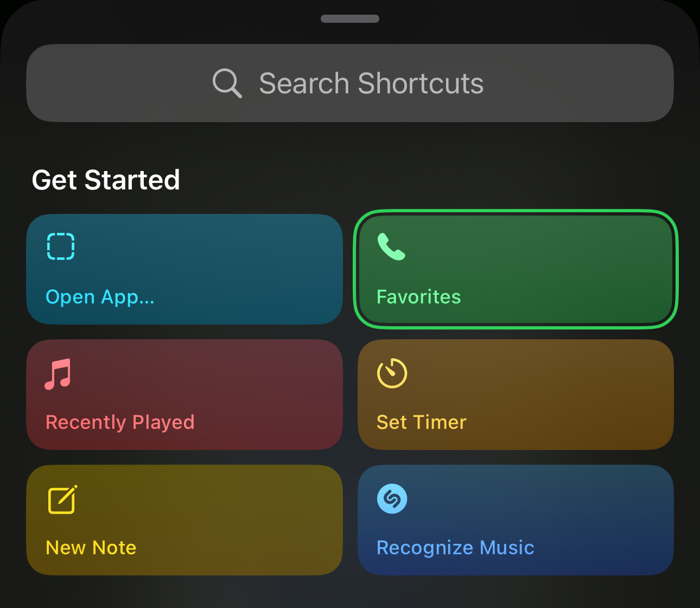Click the blue Shazam icon
Screen dimensions: 700x608
[392, 498]
